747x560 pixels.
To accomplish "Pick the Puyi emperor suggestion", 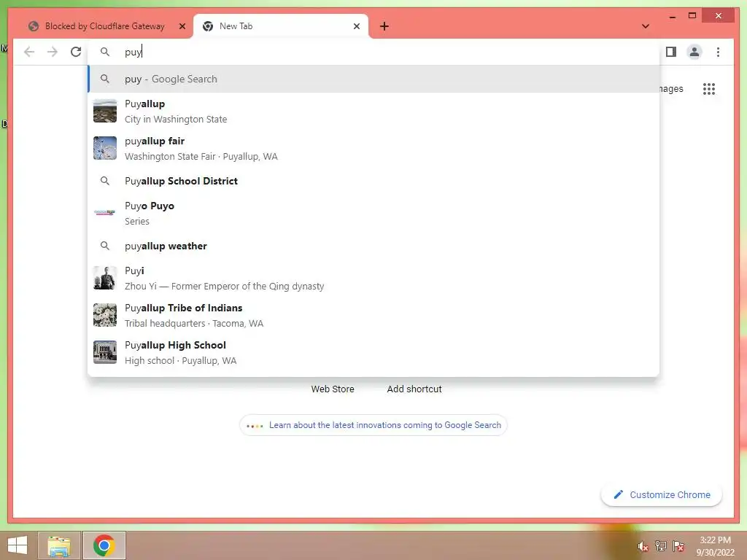I will coord(373,278).
